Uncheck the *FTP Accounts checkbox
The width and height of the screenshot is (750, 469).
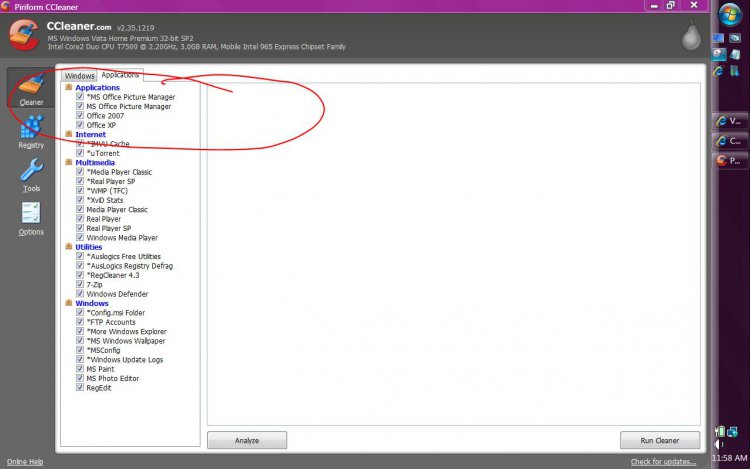(80, 322)
